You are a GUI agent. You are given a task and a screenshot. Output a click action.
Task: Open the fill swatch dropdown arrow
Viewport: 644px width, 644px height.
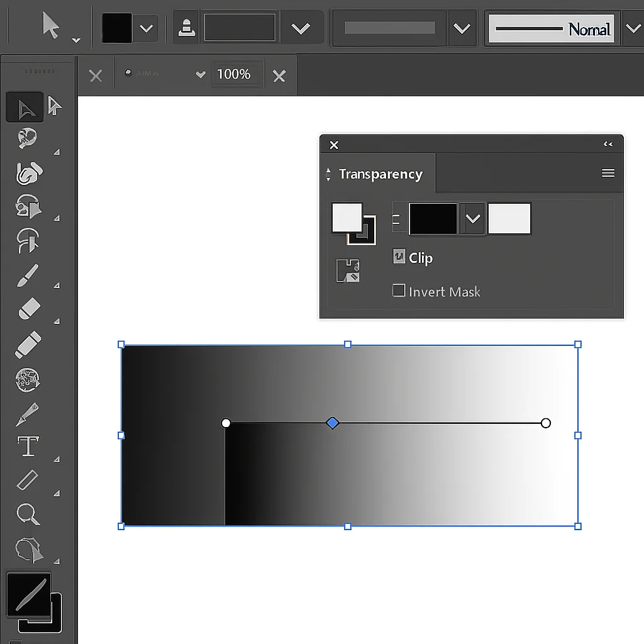tap(146, 28)
